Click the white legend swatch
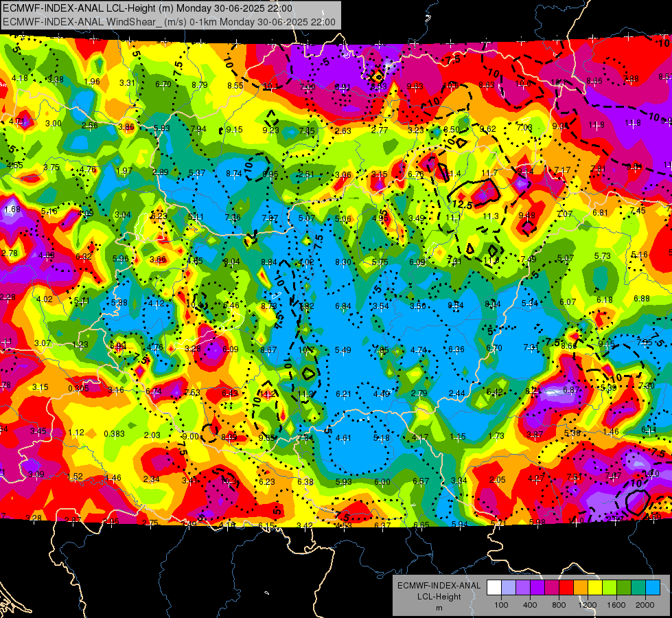Screen dimensions: 672x618 pos(494,588)
